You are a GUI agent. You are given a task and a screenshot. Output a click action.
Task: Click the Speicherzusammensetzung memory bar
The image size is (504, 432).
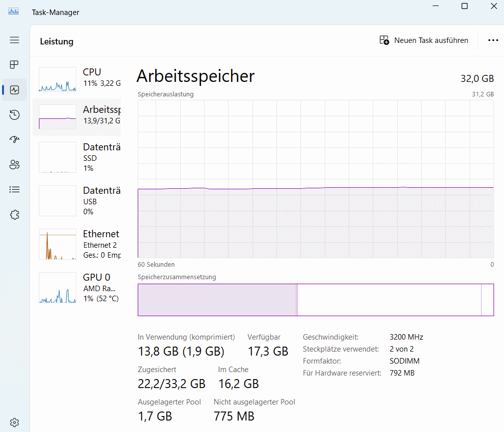pyautogui.click(x=316, y=300)
